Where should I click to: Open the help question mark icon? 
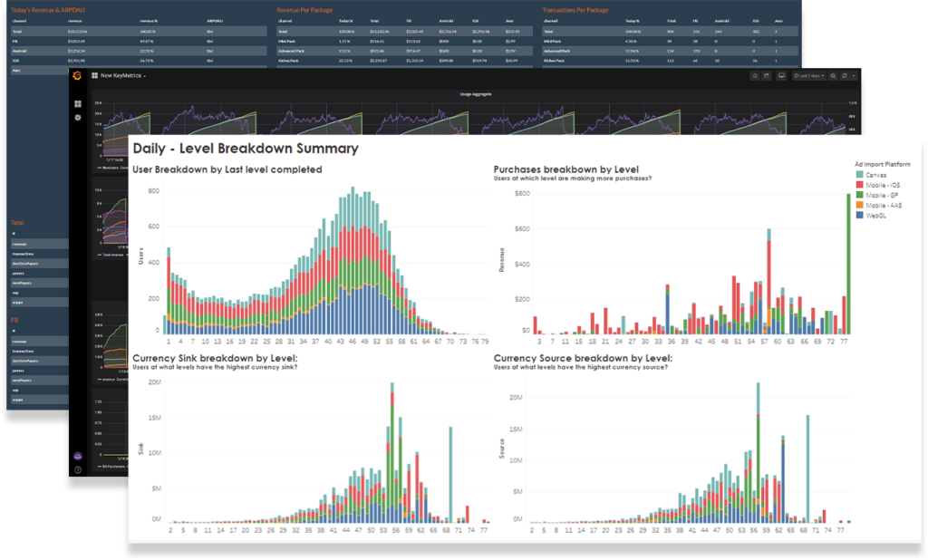[77, 469]
